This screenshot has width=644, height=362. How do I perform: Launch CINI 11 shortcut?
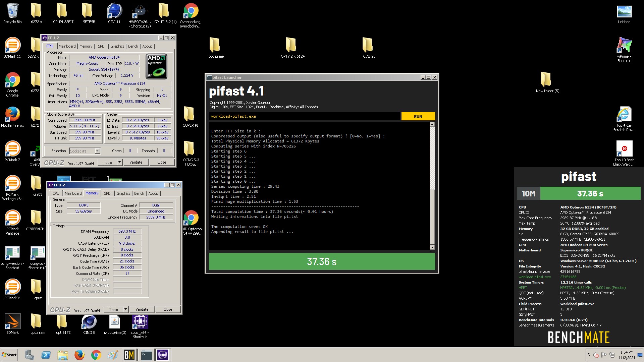(114, 13)
